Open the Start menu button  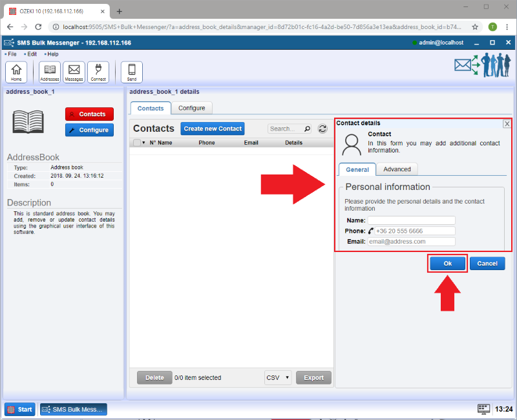tap(20, 409)
